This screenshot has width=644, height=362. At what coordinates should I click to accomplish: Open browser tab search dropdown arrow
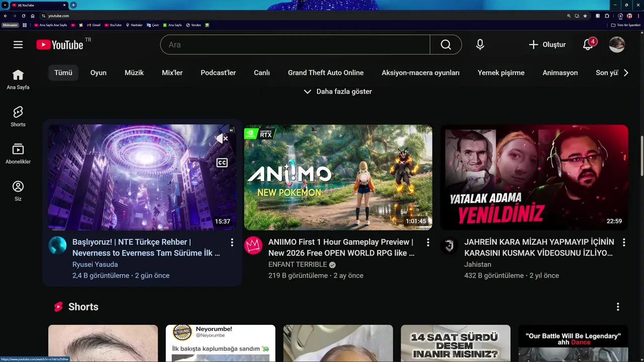pyautogui.click(x=5, y=5)
